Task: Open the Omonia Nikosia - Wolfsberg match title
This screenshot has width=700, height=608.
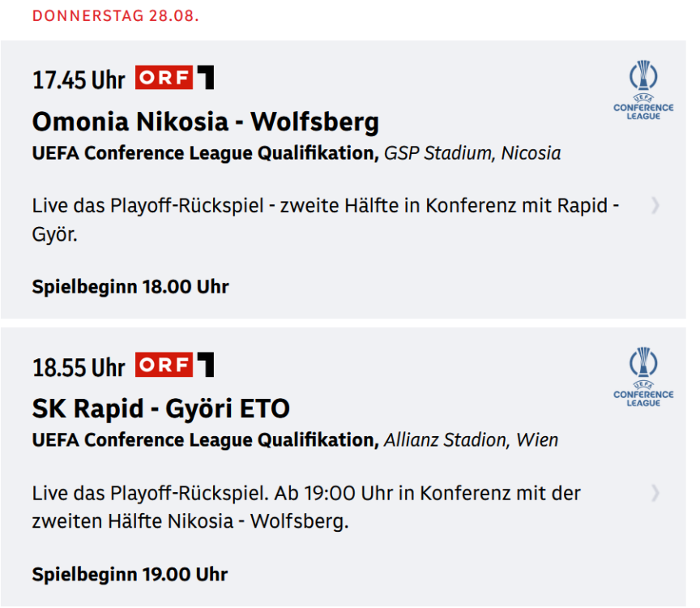Action: [206, 122]
